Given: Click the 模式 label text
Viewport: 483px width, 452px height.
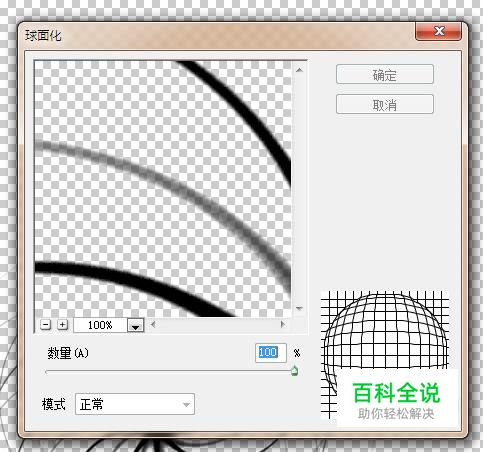Looking at the screenshot, I should click(x=54, y=404).
